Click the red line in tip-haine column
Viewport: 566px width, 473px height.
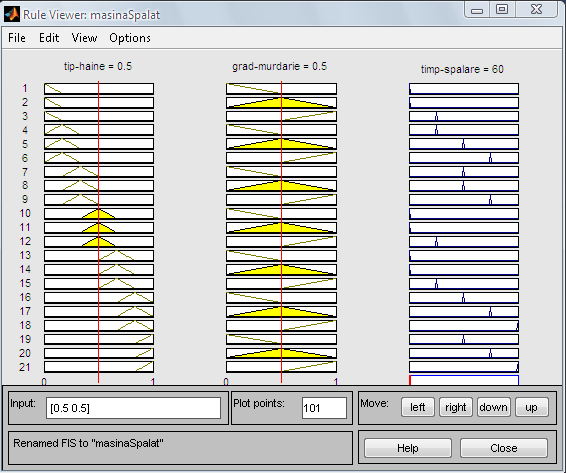pos(98,231)
